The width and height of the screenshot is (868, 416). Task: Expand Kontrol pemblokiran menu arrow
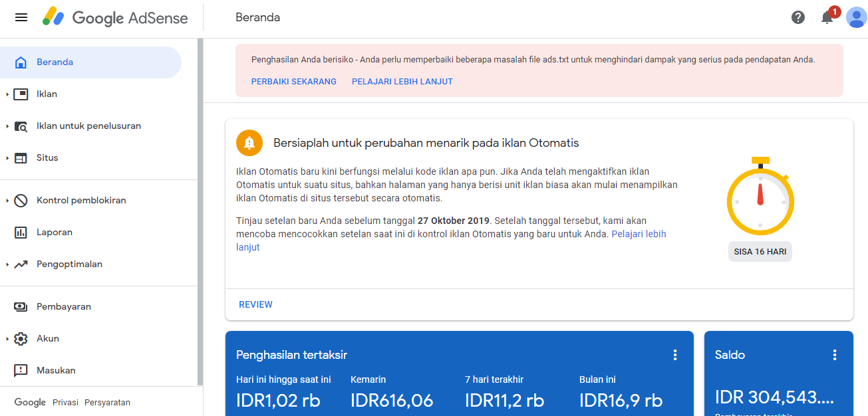click(7, 201)
